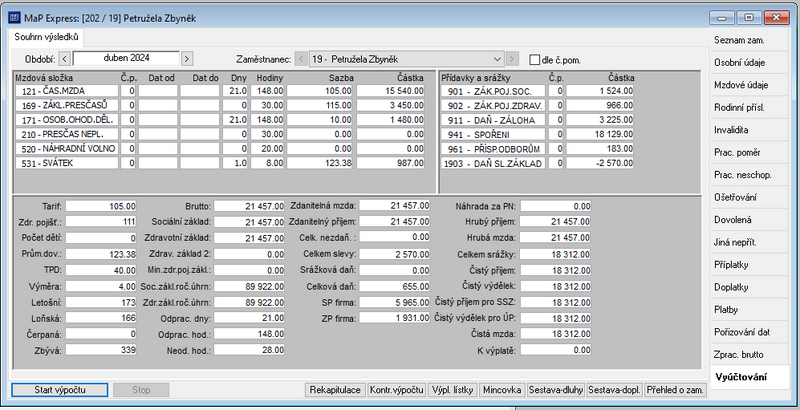Click Soc.zákl.roč.úhrn field 89 922.00

(249, 286)
